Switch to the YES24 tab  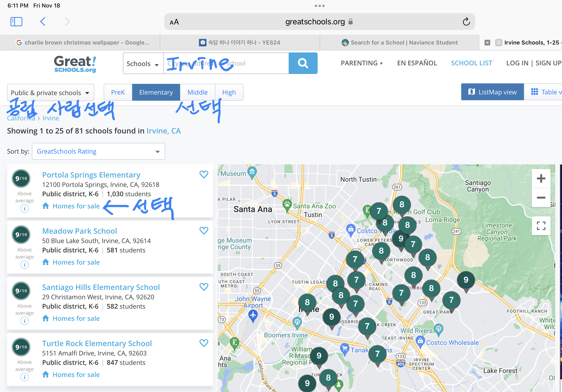(x=240, y=43)
